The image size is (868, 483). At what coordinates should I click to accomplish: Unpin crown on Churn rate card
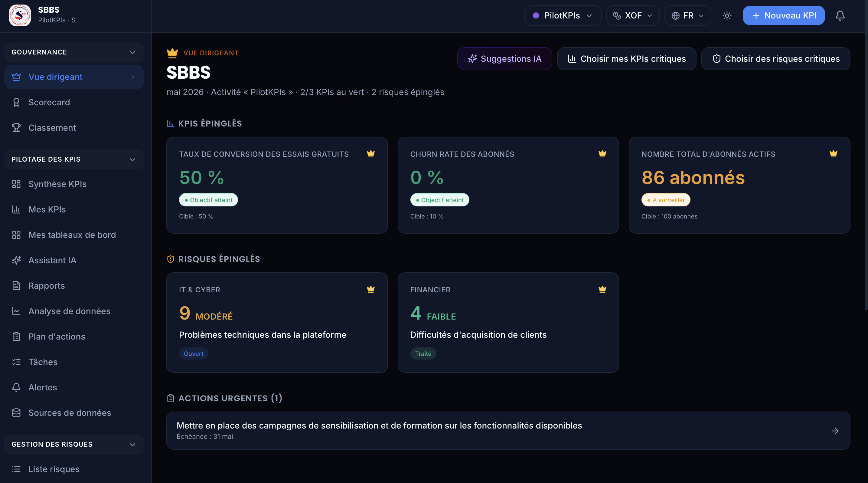(602, 154)
